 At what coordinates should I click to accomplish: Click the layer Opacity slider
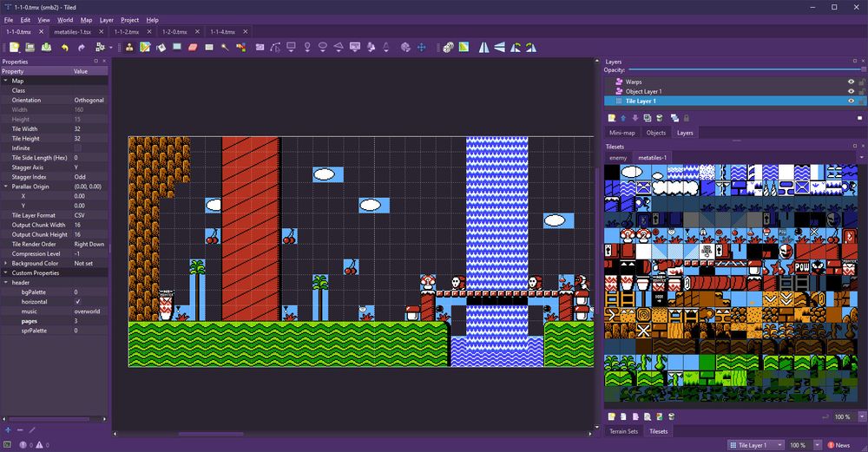coord(747,69)
